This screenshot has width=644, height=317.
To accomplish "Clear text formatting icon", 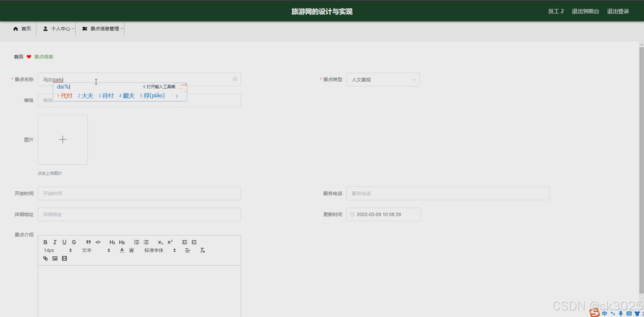I will pyautogui.click(x=202, y=250).
